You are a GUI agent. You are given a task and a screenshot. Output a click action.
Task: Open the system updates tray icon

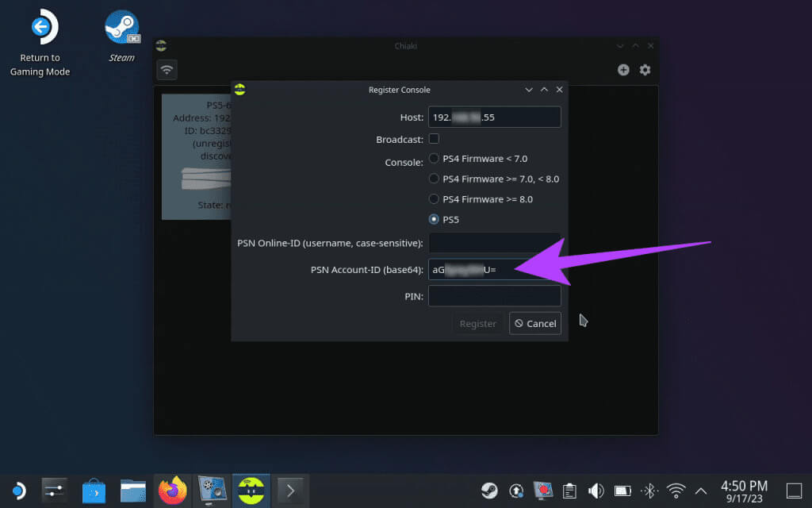(516, 491)
